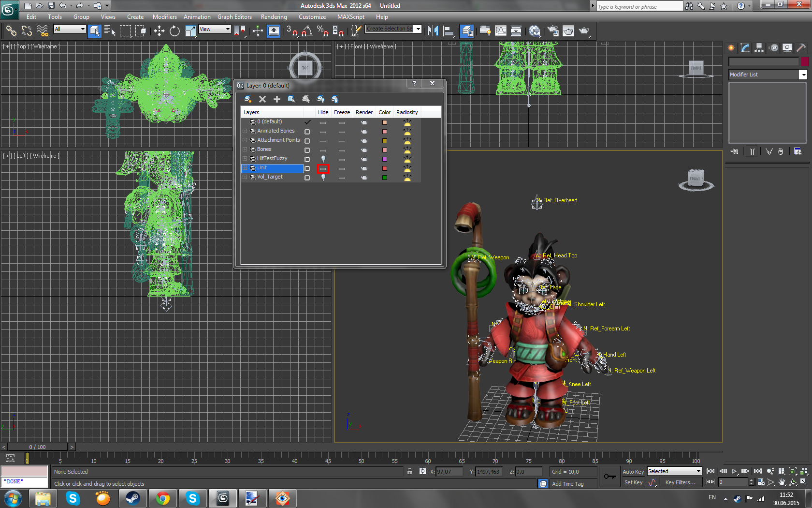Open the Animation menu
This screenshot has height=508, width=812.
(x=197, y=17)
